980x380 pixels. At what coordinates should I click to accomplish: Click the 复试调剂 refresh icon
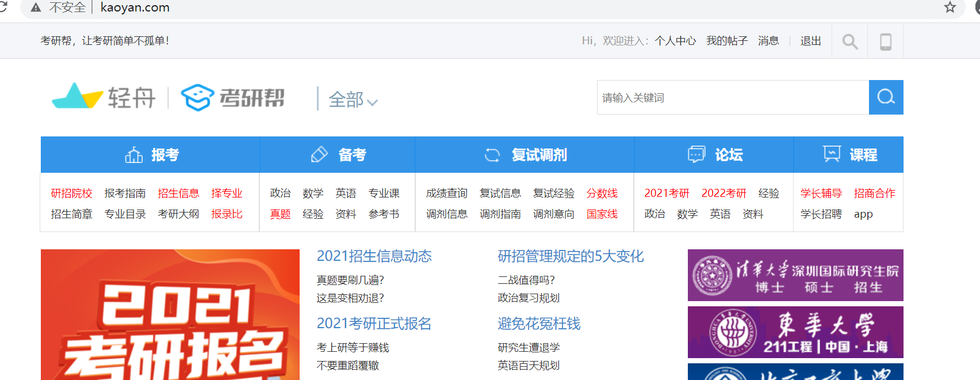(492, 155)
